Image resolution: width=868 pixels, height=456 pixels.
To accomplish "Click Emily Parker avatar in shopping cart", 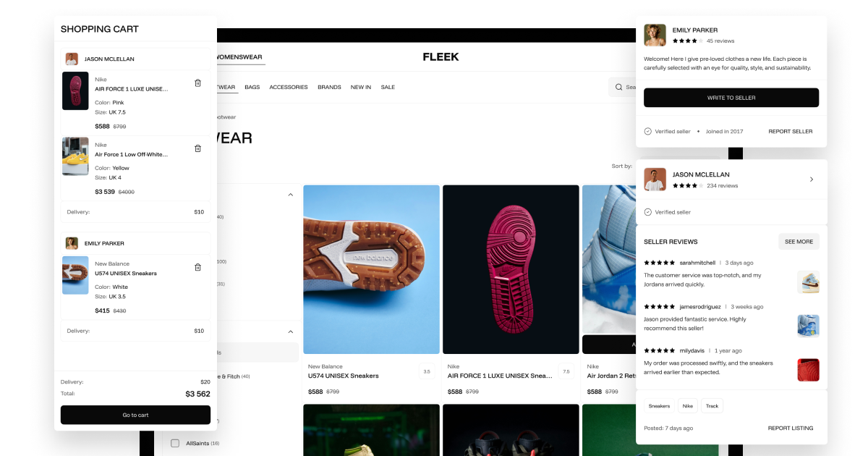I will [72, 243].
